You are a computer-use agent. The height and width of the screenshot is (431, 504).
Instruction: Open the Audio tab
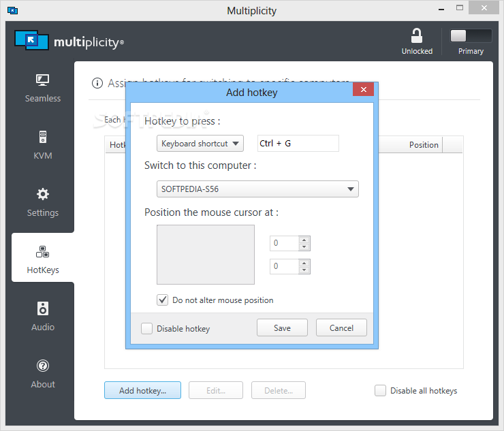[43, 317]
